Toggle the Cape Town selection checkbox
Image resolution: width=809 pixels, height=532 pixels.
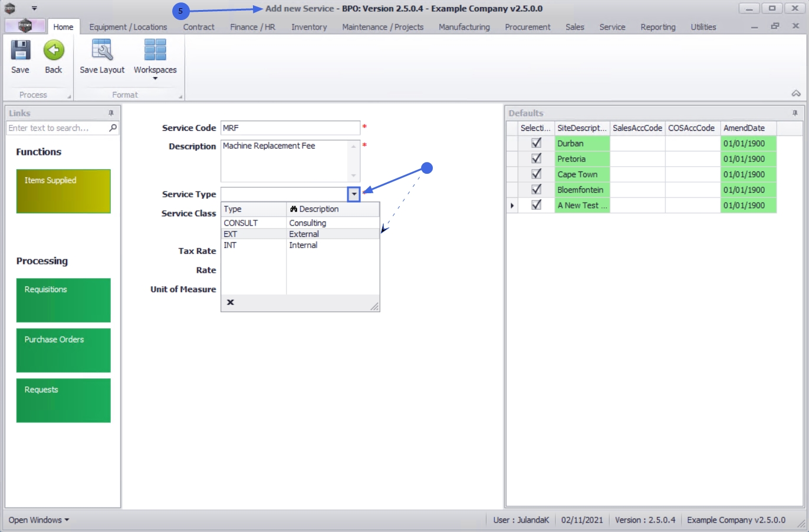pos(537,174)
